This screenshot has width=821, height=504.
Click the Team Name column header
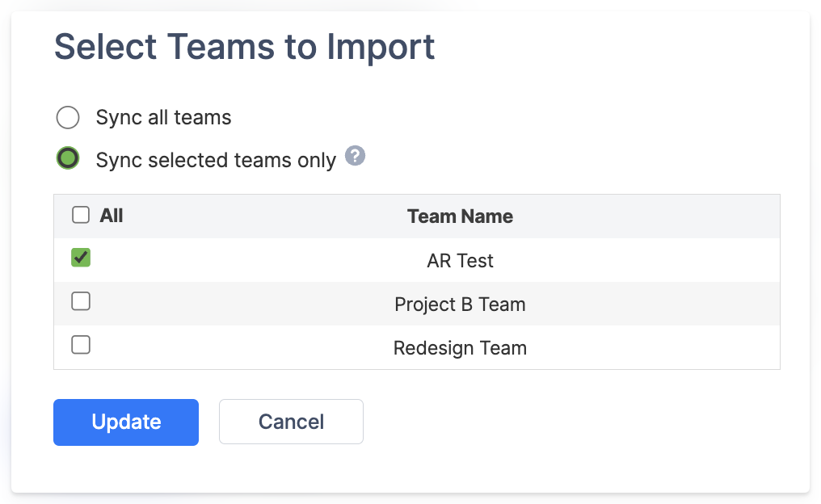pyautogui.click(x=460, y=216)
